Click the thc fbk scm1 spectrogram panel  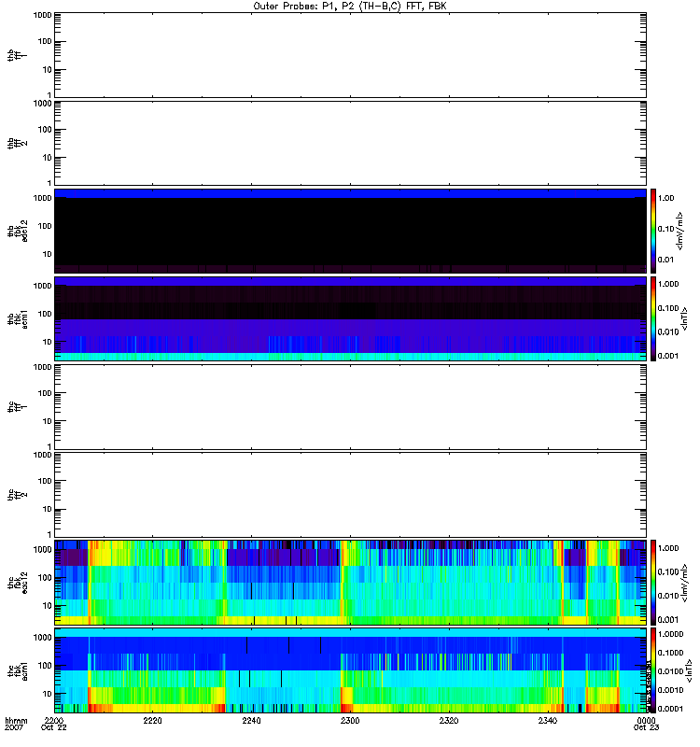350,670
